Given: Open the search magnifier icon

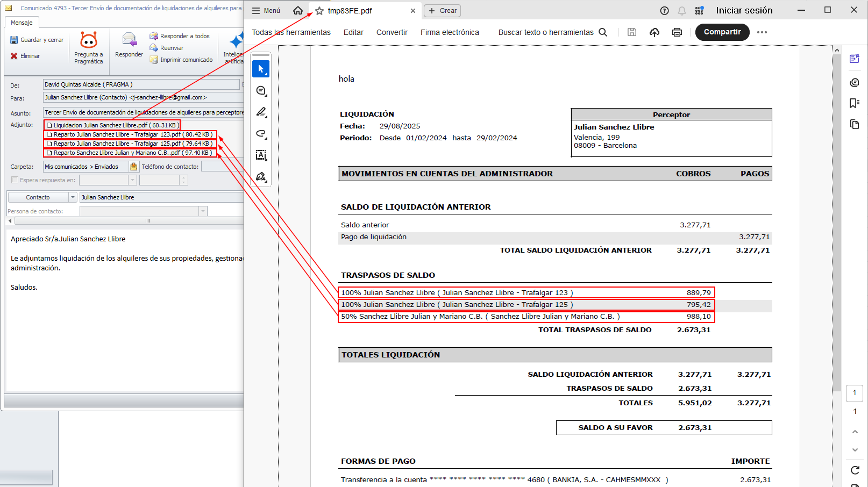Looking at the screenshot, I should pos(603,32).
